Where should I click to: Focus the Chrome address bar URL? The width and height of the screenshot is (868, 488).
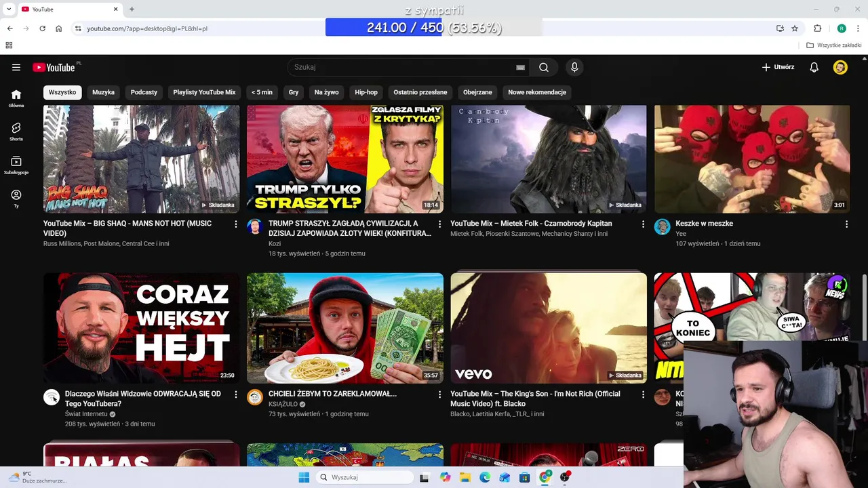click(147, 28)
